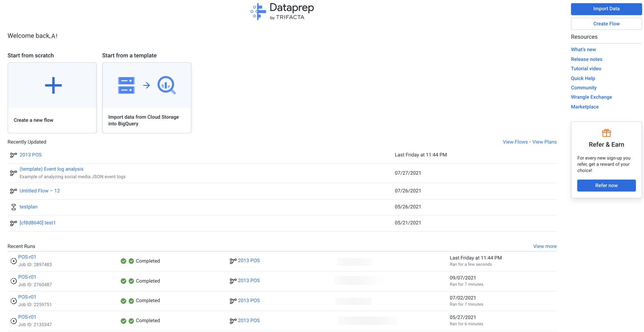Viewport: 644px width, 332px height.
Task: Click first green check for Job 2135347
Action: pos(123,321)
